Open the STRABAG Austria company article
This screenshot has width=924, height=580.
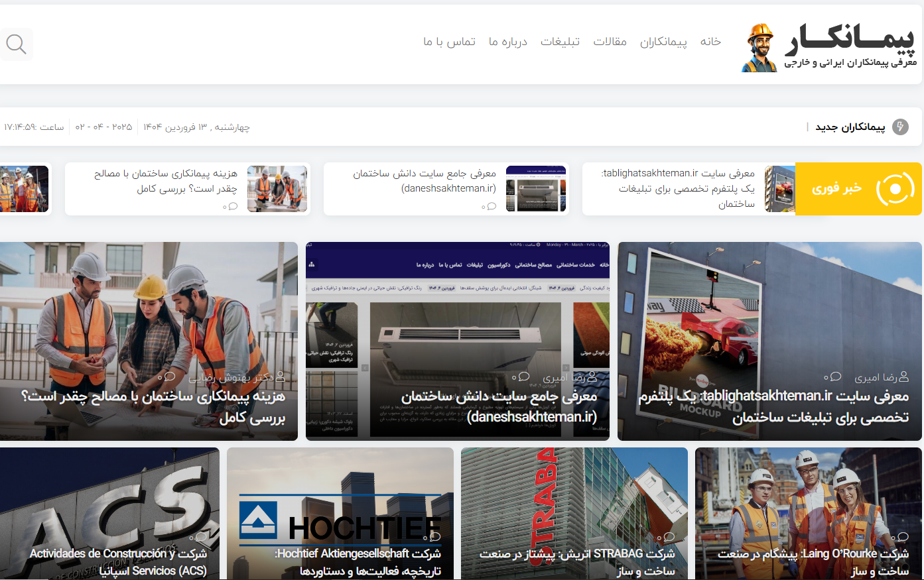click(x=577, y=561)
